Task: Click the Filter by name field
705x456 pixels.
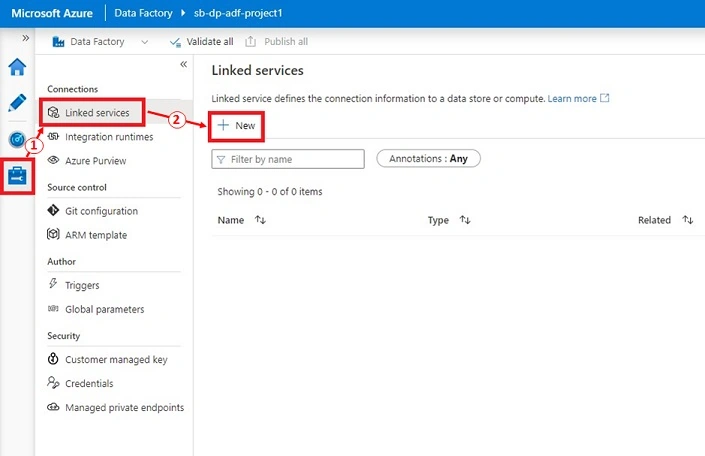Action: tap(288, 159)
